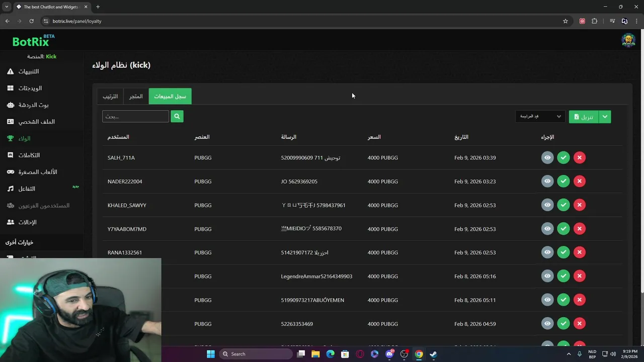Sort by المستخدم column header
This screenshot has height=362, width=644.
click(118, 137)
